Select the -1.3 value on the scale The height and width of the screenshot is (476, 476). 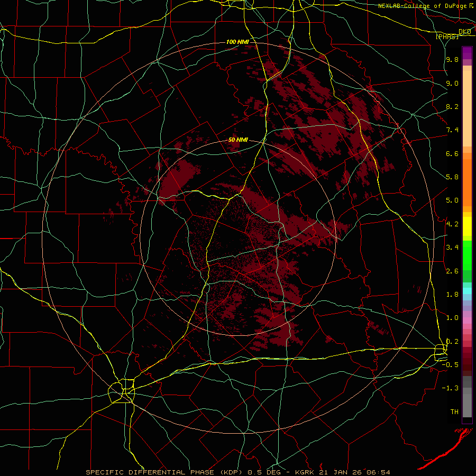coord(450,388)
